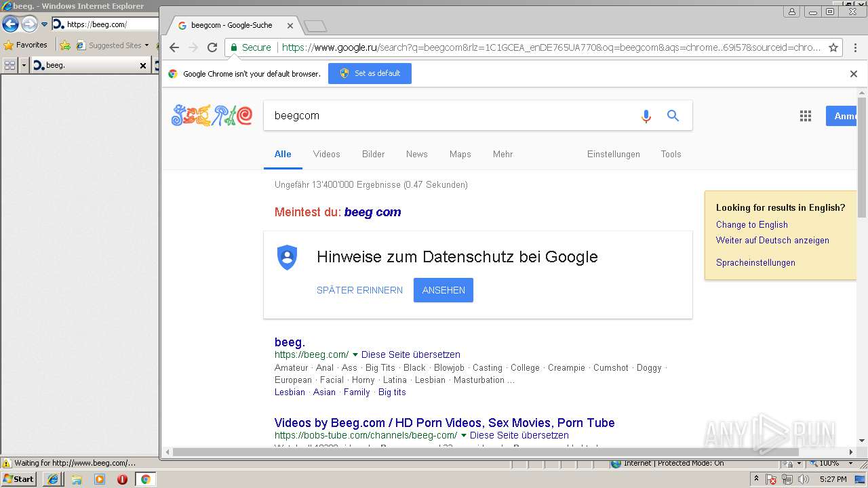Start voice search with microphone icon

[x=646, y=116]
